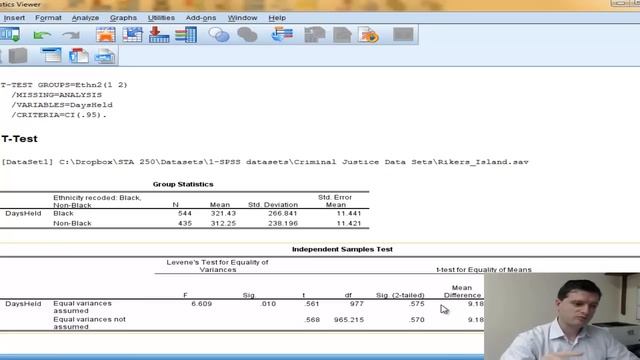Screen dimensions: 640x360
Task: Click the Levene Sig value .010
Action: point(268,304)
